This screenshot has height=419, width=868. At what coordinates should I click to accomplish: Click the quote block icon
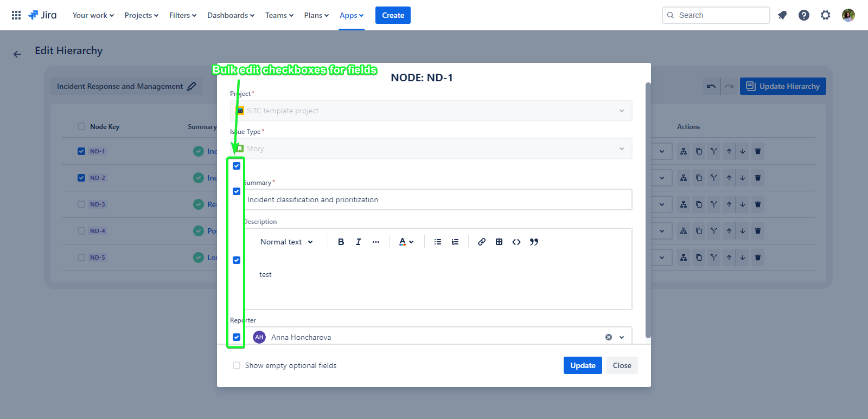534,242
